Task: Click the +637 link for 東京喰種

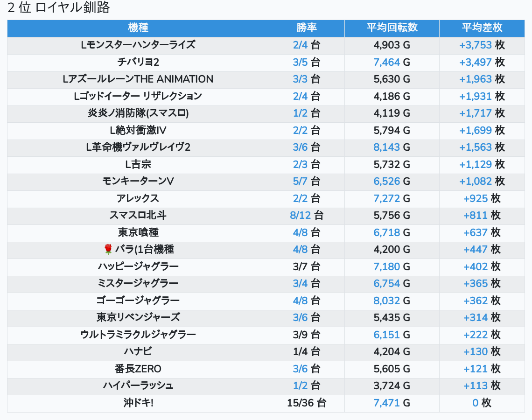Action: coord(475,232)
